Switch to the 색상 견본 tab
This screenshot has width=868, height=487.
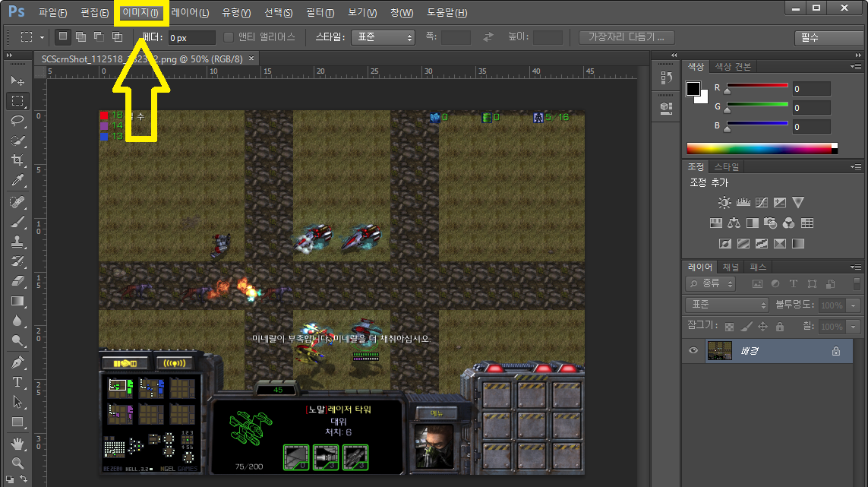pyautogui.click(x=733, y=67)
